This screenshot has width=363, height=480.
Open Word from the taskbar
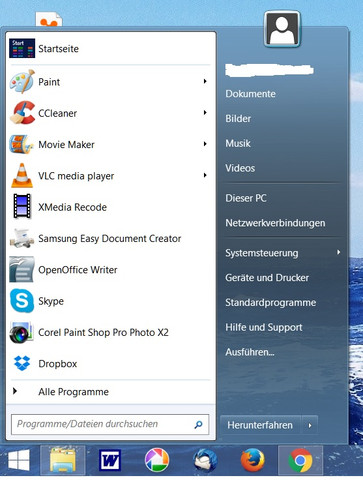point(110,460)
